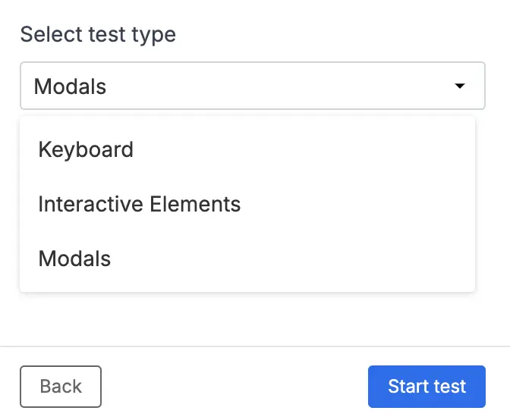Click the "Select test type" label
The image size is (510, 420).
point(98,34)
